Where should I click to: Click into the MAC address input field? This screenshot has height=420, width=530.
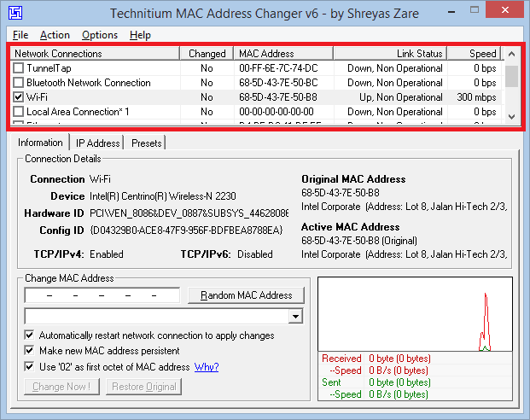[102, 295]
